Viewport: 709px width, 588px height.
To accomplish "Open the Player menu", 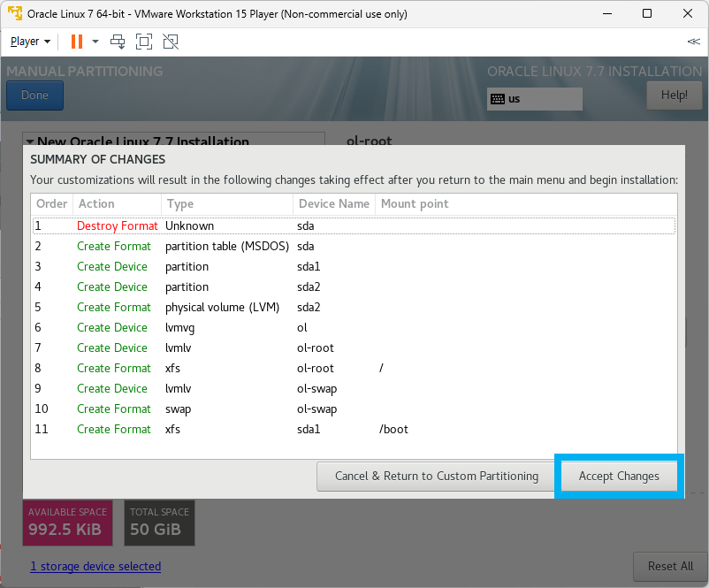I will tap(30, 42).
